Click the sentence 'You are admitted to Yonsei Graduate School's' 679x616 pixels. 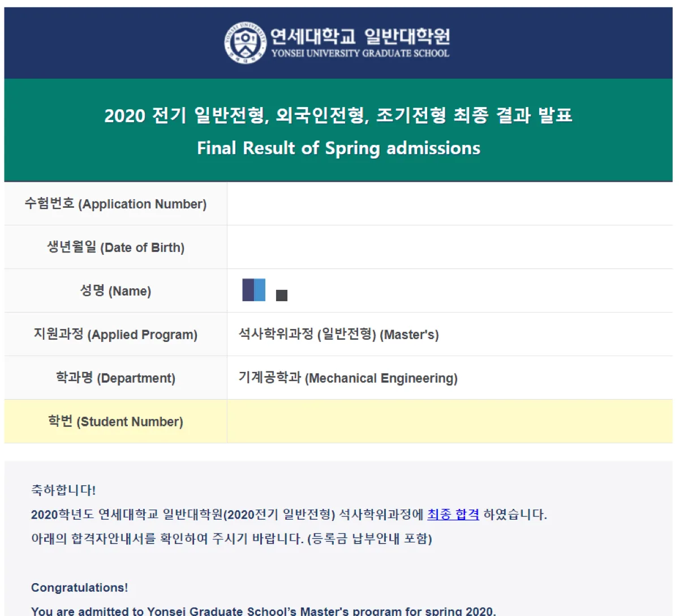coord(264,610)
